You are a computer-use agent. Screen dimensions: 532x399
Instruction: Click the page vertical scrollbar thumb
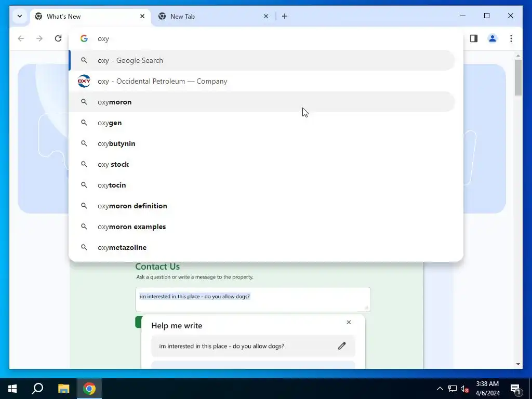(518, 78)
